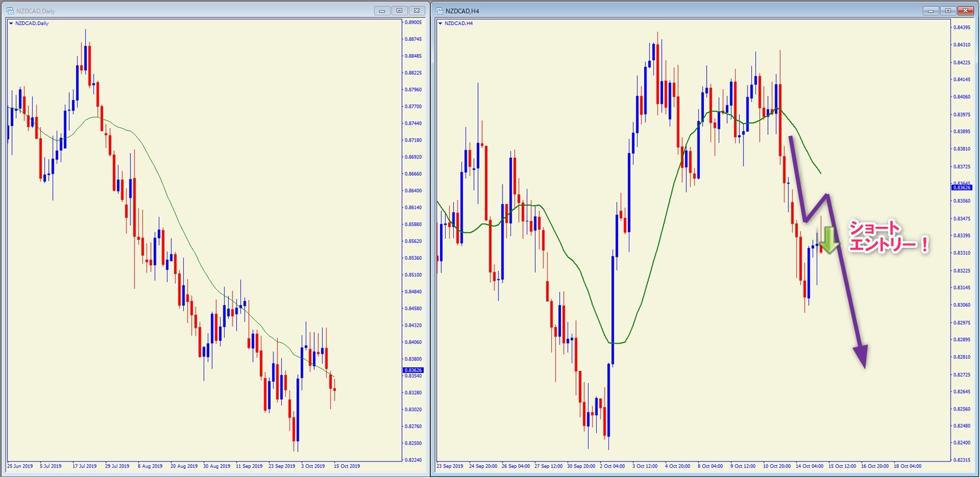The height and width of the screenshot is (478, 980).
Task: Restore the NZDCAD,H4 chart window size
Action: [948, 11]
